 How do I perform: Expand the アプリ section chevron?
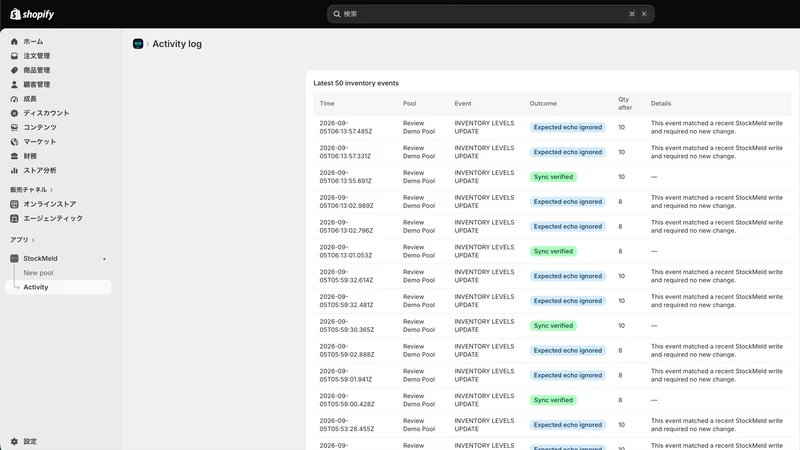(33, 240)
